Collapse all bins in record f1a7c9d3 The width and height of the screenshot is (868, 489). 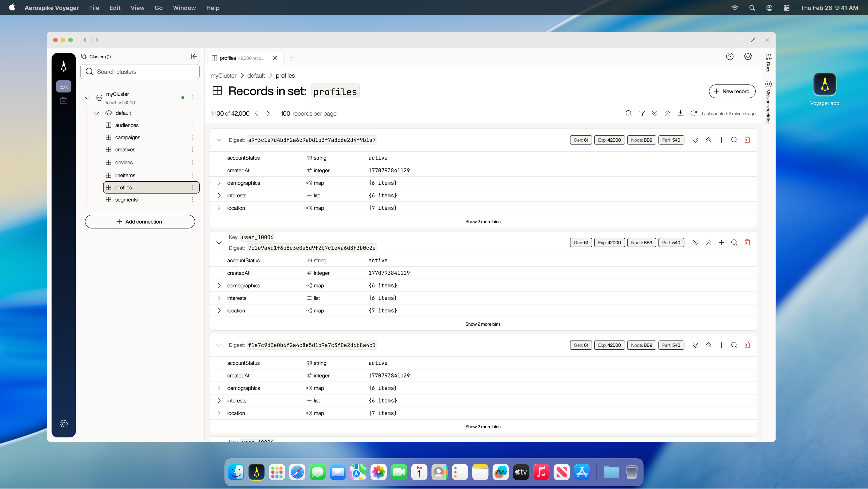coord(708,345)
